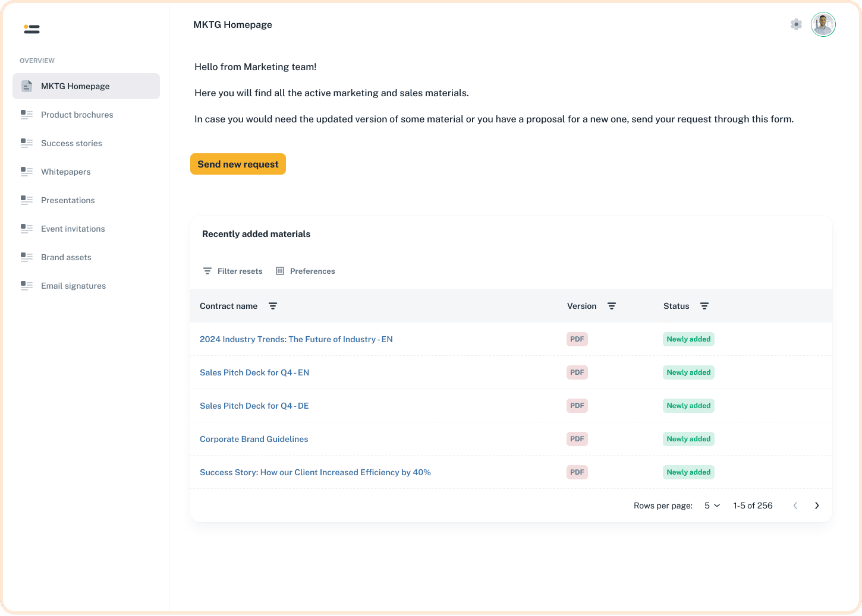This screenshot has height=616, width=862.
Task: Open Event invitations section
Action: (x=86, y=229)
